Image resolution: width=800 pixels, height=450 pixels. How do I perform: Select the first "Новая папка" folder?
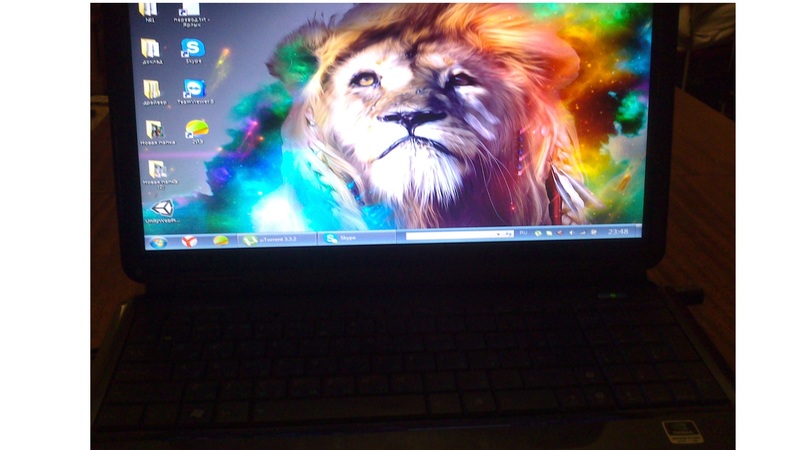pyautogui.click(x=156, y=133)
